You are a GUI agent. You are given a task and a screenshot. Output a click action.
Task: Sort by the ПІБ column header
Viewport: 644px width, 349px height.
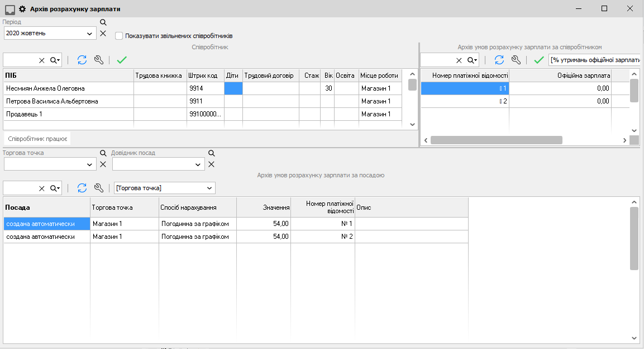pyautogui.click(x=68, y=76)
